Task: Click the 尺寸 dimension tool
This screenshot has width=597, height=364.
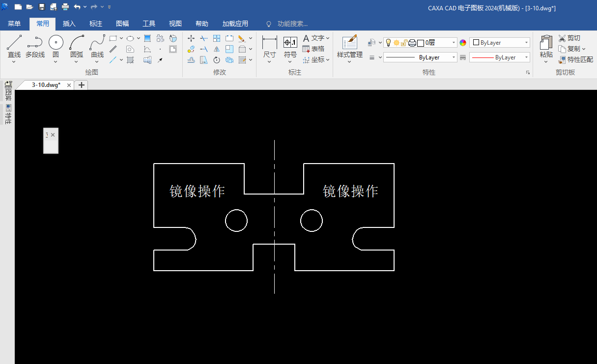Action: pos(269,48)
